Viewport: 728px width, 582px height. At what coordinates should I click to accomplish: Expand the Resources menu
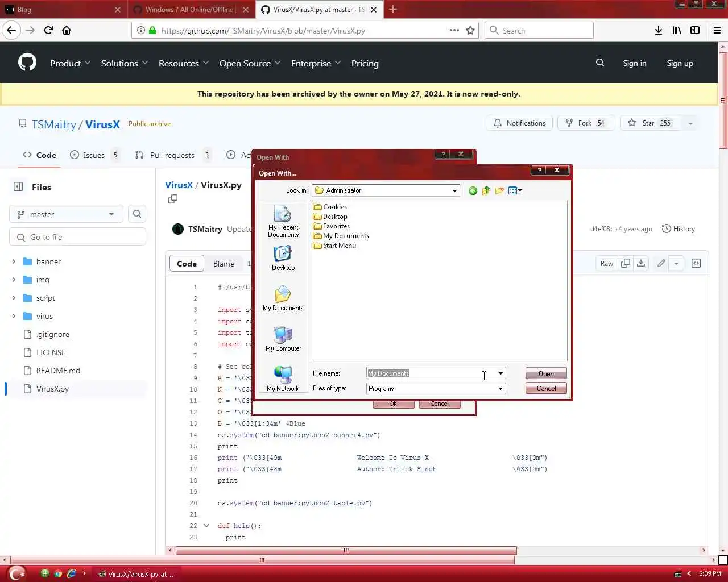[184, 63]
